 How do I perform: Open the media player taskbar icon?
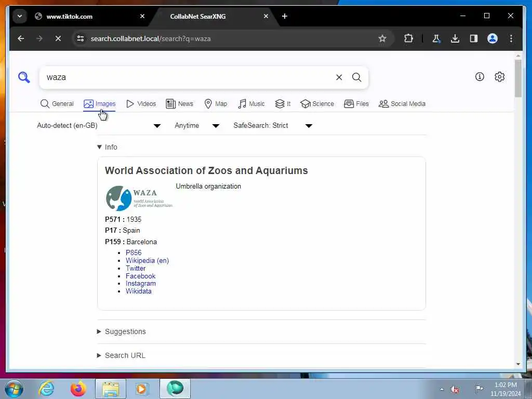(x=142, y=389)
